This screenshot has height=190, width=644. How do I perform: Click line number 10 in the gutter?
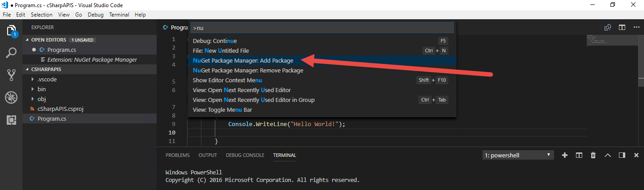click(x=172, y=133)
